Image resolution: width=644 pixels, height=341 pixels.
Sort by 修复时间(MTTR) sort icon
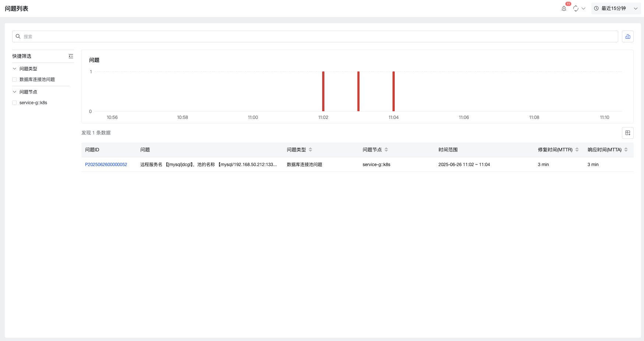[577, 150]
